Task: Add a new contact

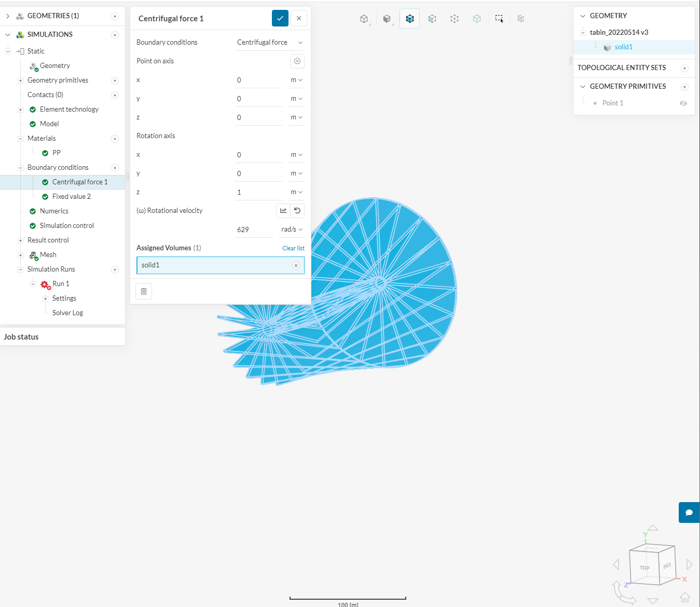Action: 115,95
